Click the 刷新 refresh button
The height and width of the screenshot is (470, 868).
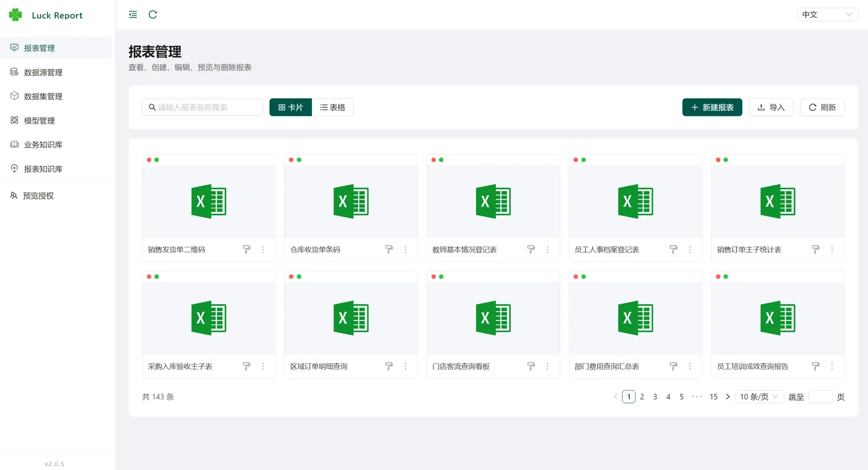[x=822, y=107]
